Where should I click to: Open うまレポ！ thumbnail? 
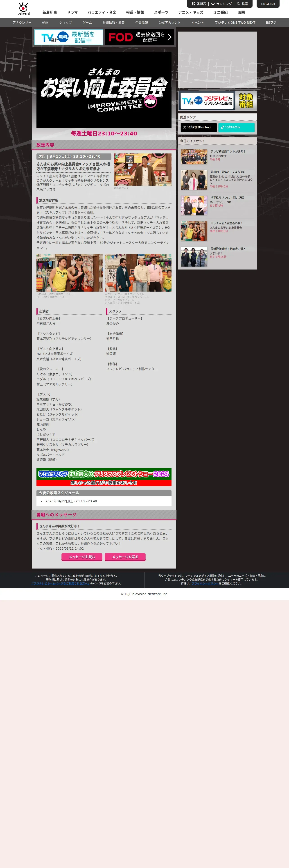tap(194, 257)
